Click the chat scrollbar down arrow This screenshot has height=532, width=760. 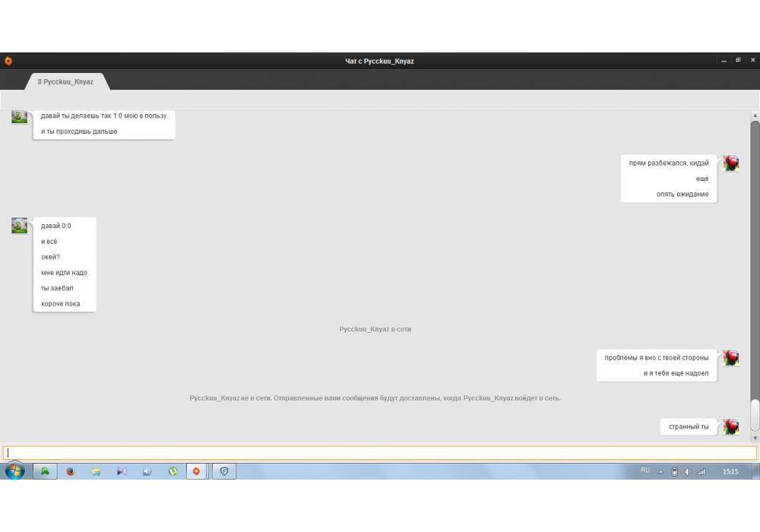coord(755,439)
